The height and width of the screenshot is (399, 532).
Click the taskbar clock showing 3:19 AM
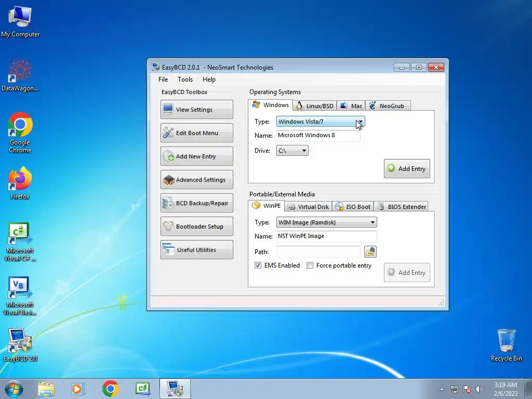click(x=506, y=389)
